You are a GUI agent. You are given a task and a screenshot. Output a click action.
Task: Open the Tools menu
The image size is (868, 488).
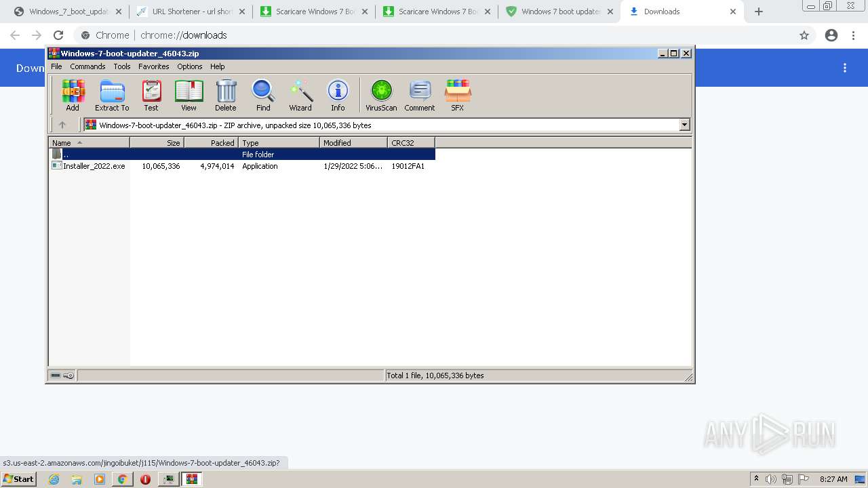point(122,66)
